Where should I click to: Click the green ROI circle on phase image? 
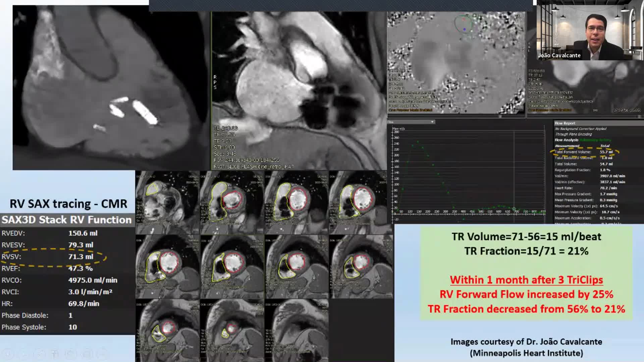pyautogui.click(x=463, y=24)
